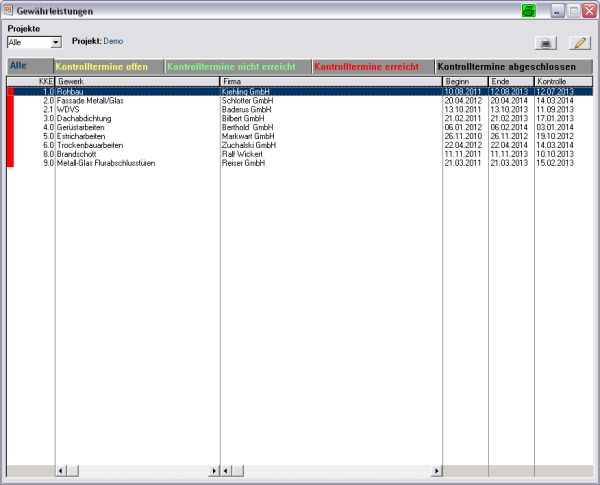Screen dimensions: 600x485
Task: Click red status marker of Rohbau row
Action: click(x=11, y=91)
